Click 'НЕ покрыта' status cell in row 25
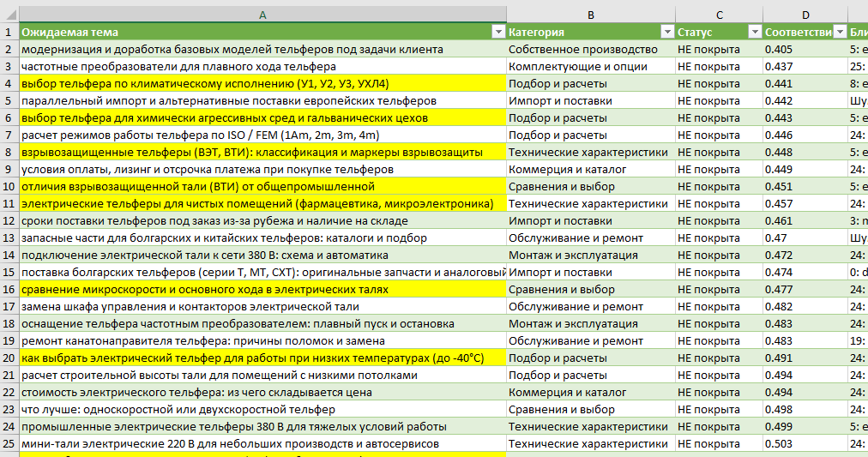This screenshot has width=868, height=457. pyautogui.click(x=719, y=444)
